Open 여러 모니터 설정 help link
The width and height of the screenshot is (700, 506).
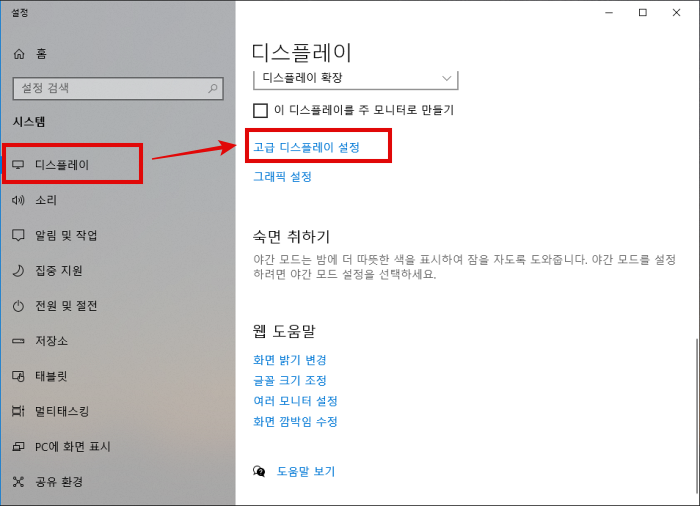[295, 401]
